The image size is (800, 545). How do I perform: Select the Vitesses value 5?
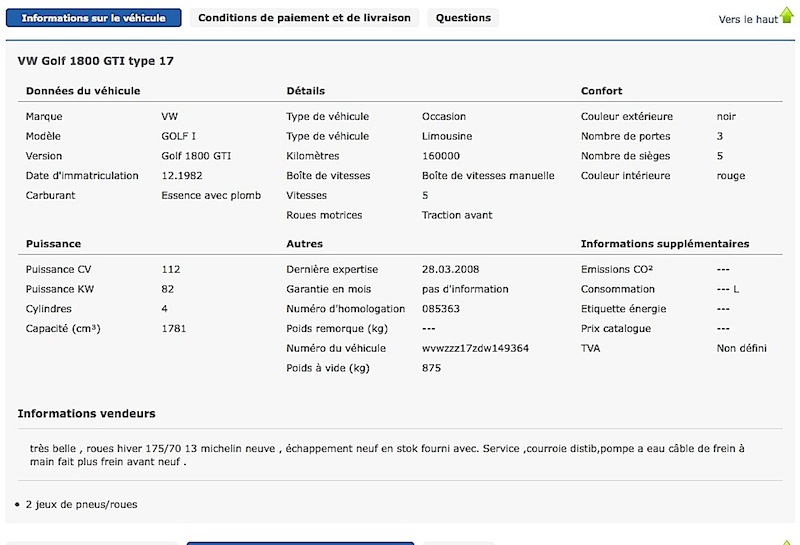pyautogui.click(x=425, y=195)
